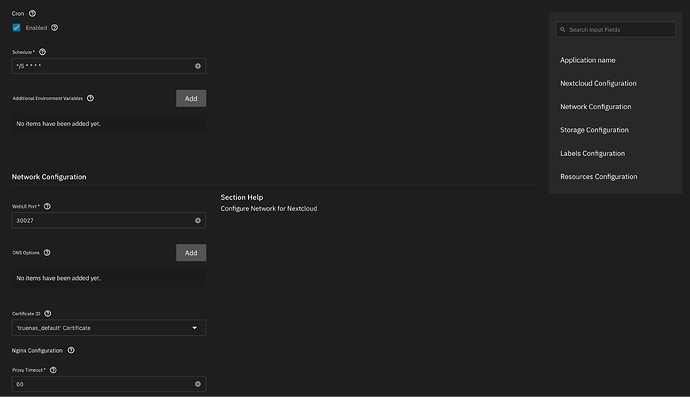Click the 'Configure Network for Nextcloud' help text
Screen dimensions: 690x397
pyautogui.click(x=269, y=209)
